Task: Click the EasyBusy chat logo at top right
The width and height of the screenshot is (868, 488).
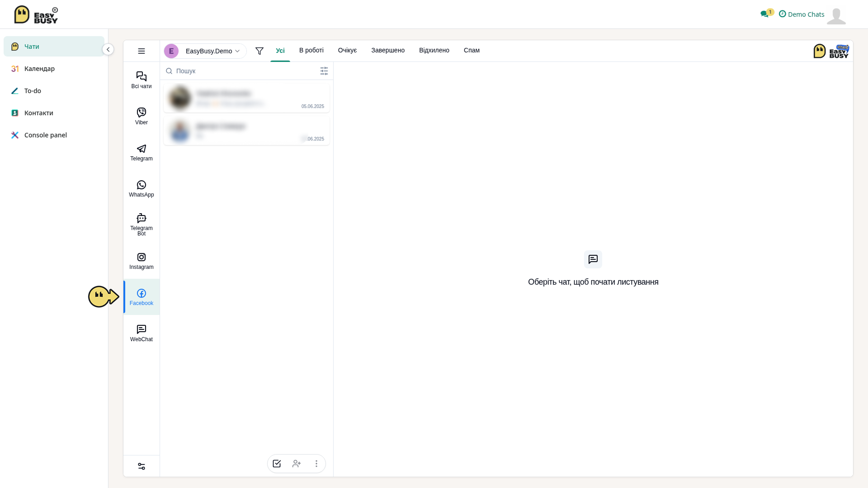Action: (x=831, y=51)
